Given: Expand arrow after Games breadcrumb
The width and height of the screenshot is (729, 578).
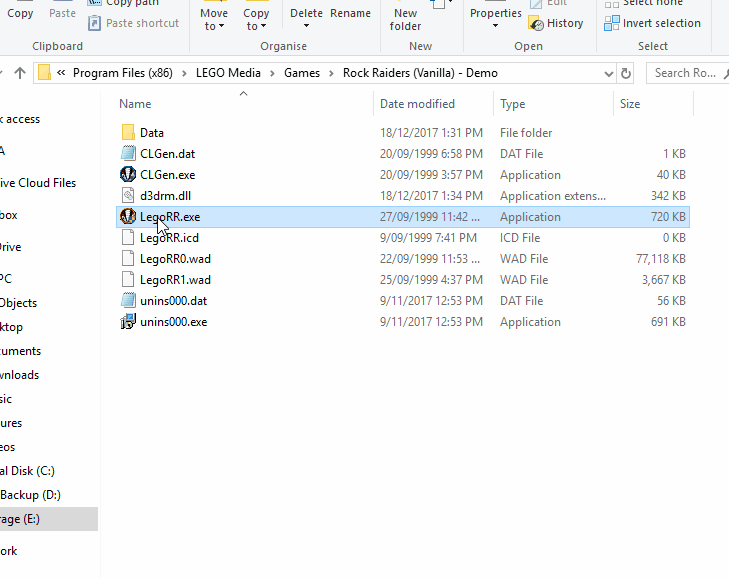Looking at the screenshot, I should 331,73.
